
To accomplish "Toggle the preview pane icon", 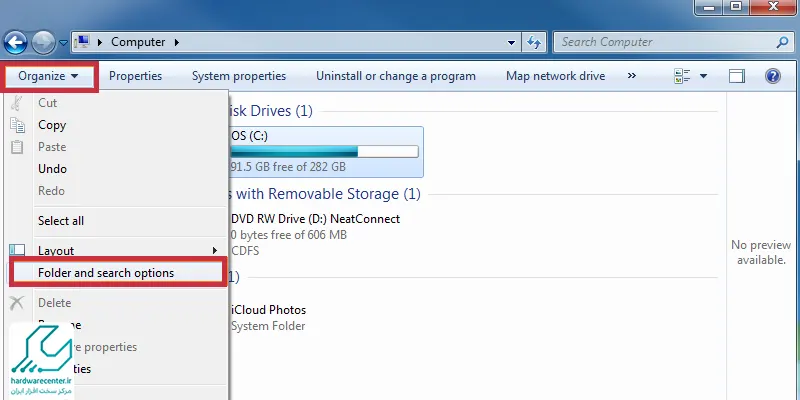I will click(x=737, y=77).
